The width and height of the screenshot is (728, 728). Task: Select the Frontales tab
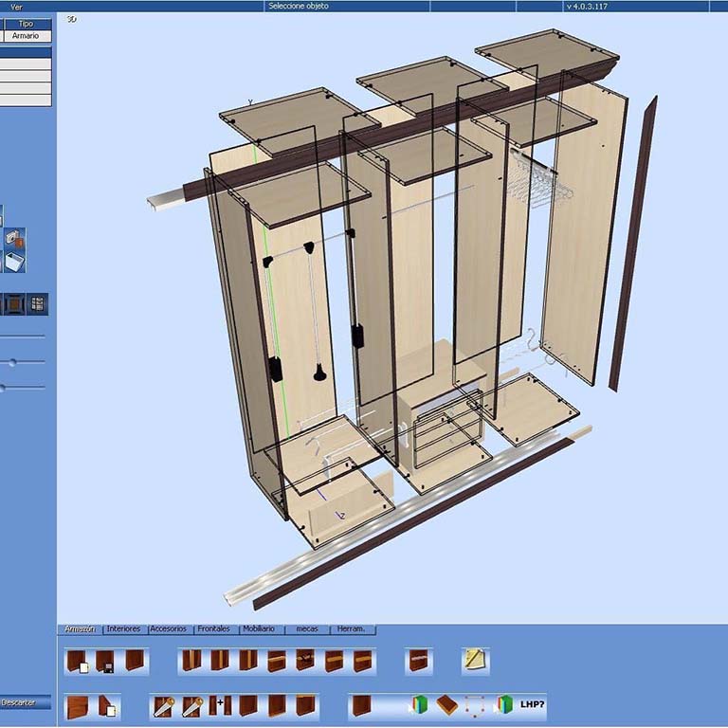coord(213,629)
